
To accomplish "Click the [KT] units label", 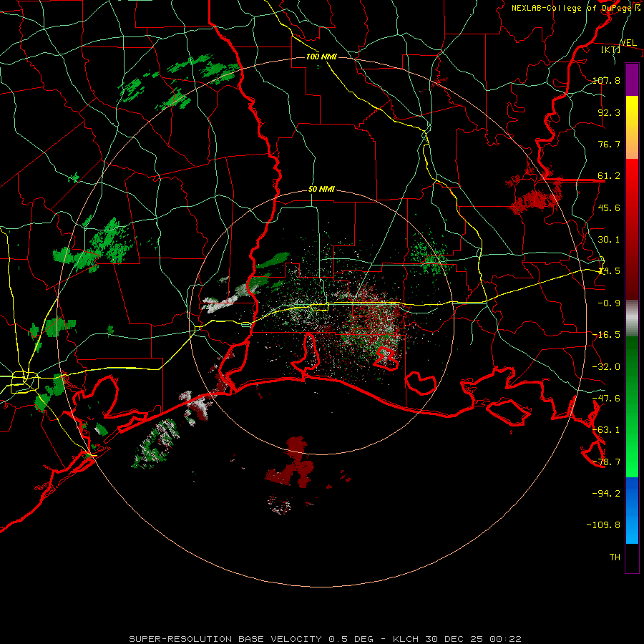I will [x=611, y=49].
